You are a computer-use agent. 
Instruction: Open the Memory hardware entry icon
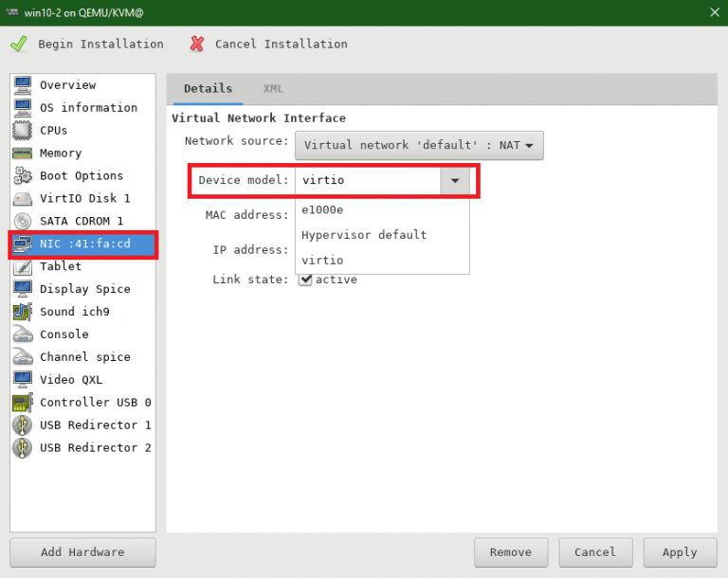pos(23,153)
